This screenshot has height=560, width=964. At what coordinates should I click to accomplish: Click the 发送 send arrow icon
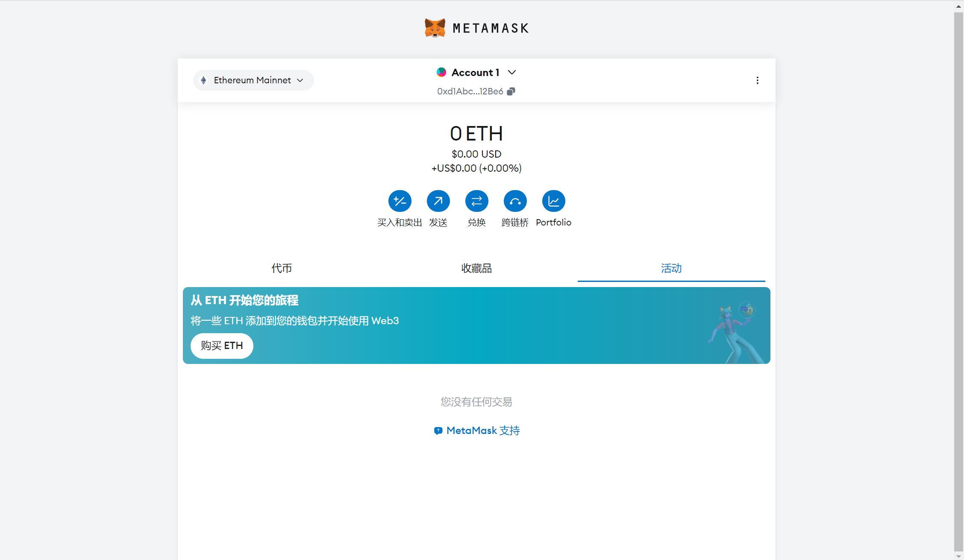438,201
